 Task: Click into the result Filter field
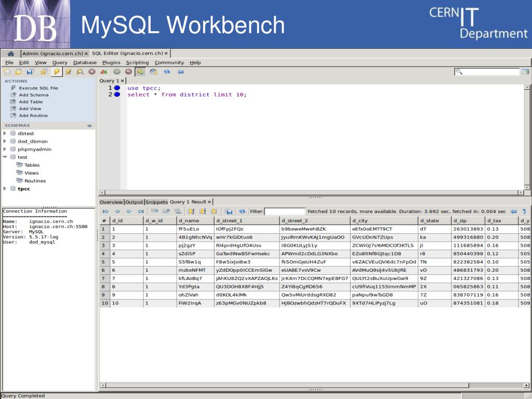point(285,211)
